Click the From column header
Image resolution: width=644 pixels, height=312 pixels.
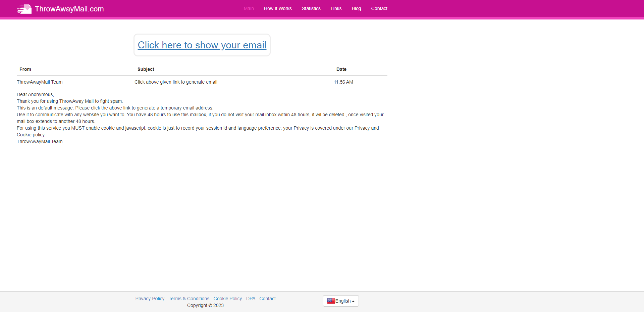click(25, 69)
